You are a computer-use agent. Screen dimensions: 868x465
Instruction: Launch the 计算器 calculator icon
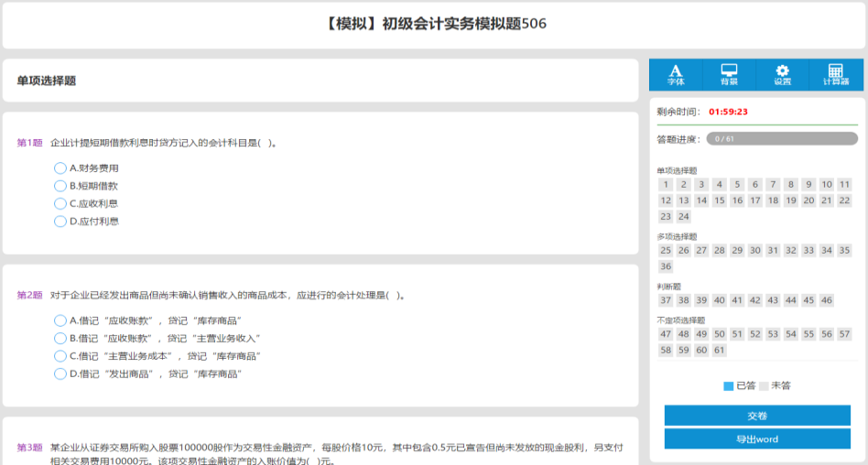(835, 74)
